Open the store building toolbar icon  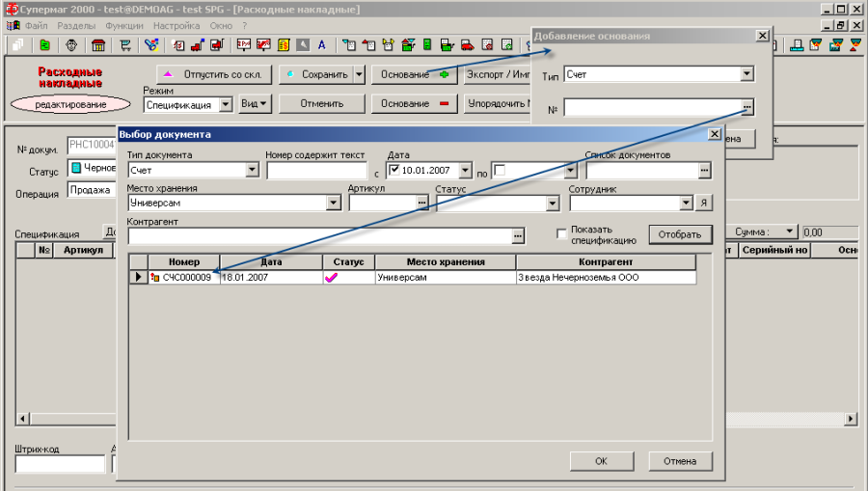click(x=98, y=44)
